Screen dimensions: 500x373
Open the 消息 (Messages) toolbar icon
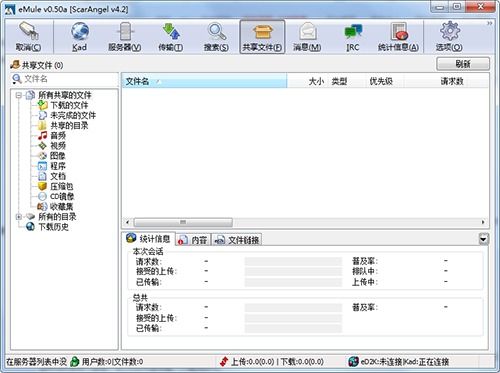pos(307,37)
